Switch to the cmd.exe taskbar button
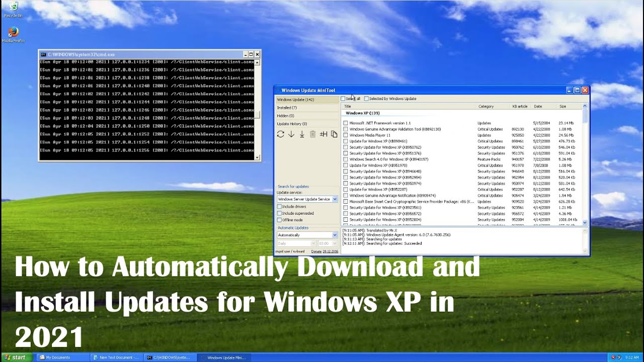 (170, 357)
